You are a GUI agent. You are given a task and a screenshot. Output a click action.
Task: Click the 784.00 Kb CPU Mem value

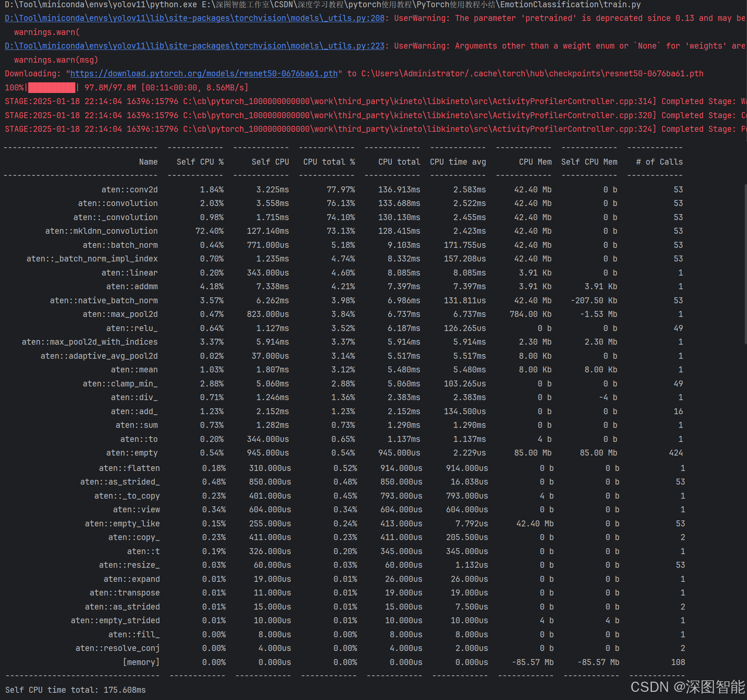point(530,314)
